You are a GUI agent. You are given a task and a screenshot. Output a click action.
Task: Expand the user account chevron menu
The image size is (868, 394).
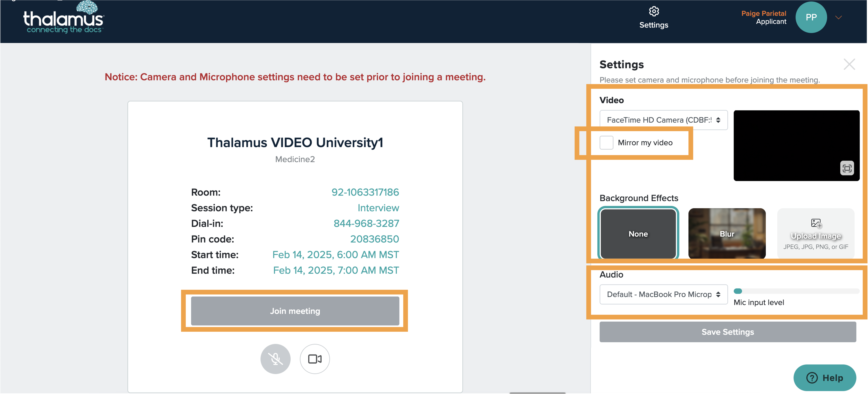[838, 18]
